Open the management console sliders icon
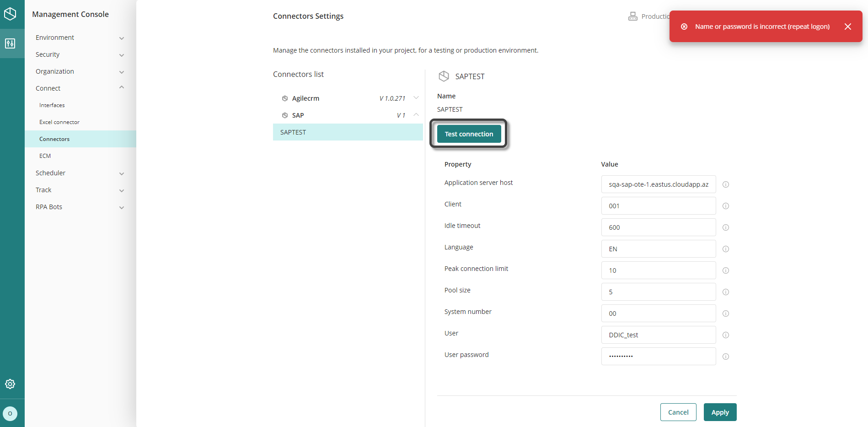This screenshot has height=427, width=868. [x=10, y=43]
